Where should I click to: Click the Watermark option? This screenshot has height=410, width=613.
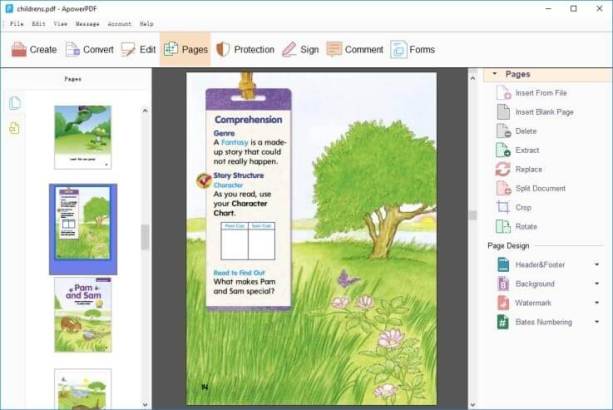524,303
